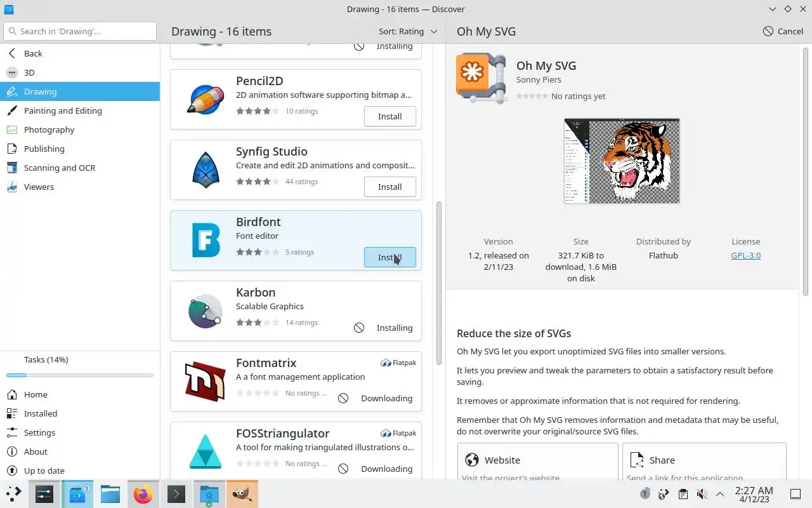Cancel the Oh My SVG page action

click(783, 31)
